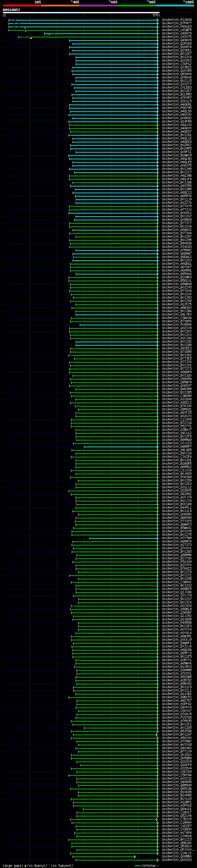This screenshot has height=868, width=197.
Task: Open hit UniRef100_Q332T7
Action: pos(177,84)
